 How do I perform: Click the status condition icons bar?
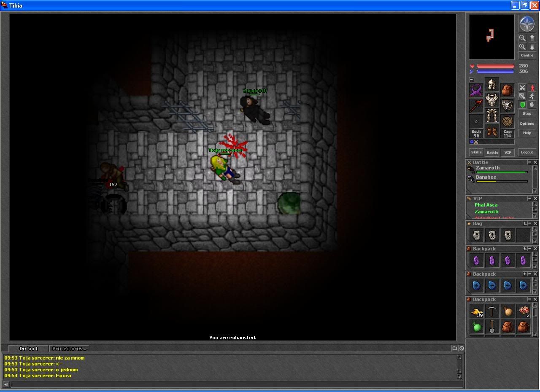(491, 142)
